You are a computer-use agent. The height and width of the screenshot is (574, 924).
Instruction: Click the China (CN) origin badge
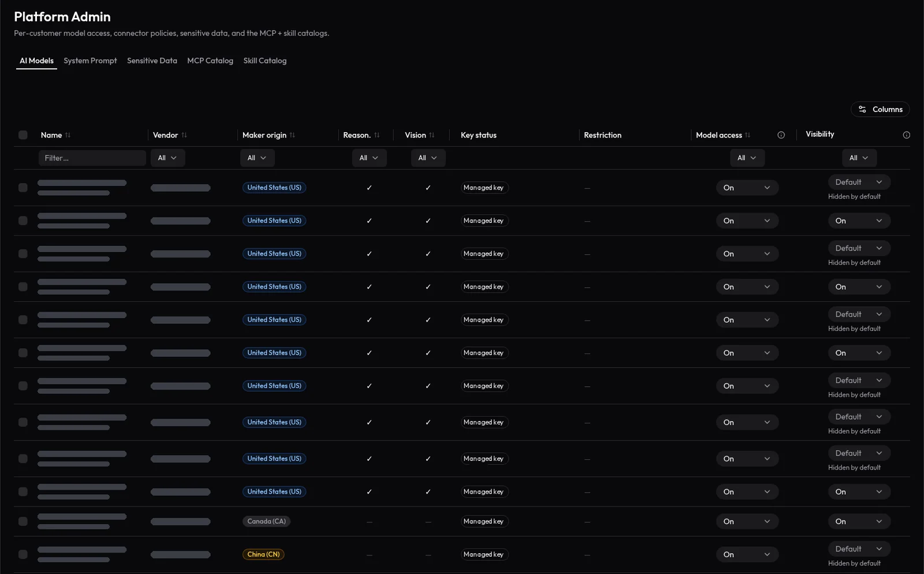pos(263,554)
